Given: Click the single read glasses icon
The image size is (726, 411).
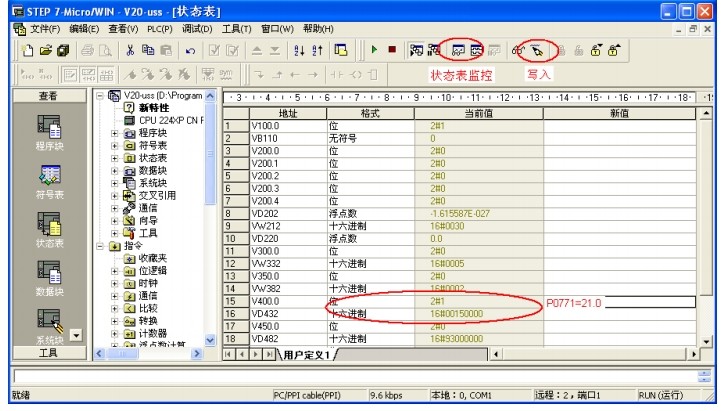Looking at the screenshot, I should coord(518,50).
